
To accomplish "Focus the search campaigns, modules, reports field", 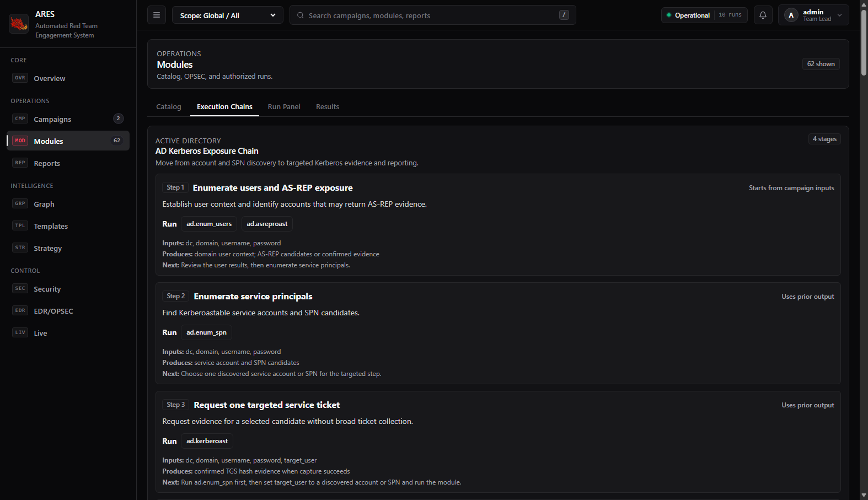I will click(x=433, y=15).
